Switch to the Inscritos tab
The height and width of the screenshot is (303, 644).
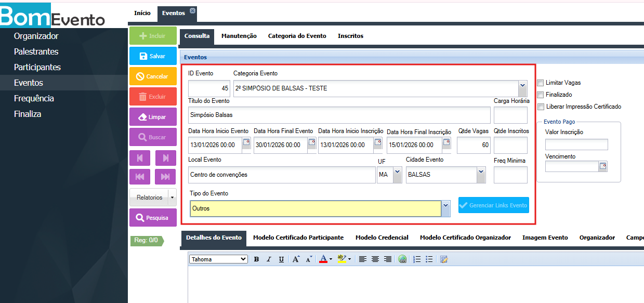tap(350, 36)
